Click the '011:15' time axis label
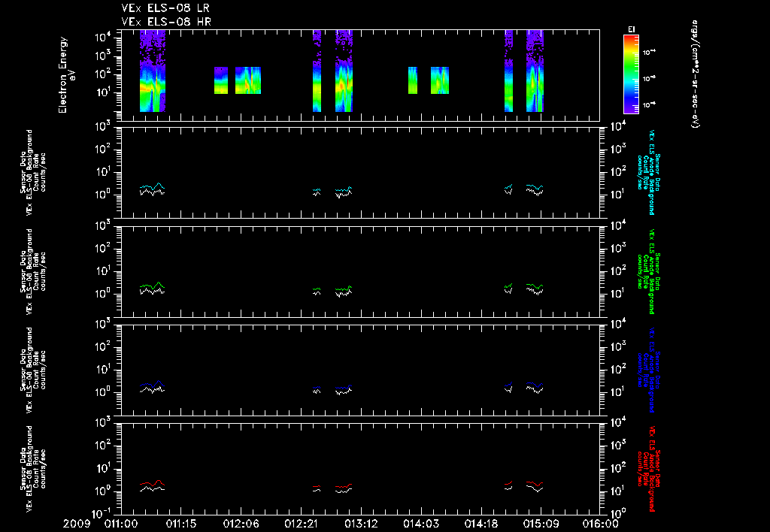The image size is (770, 532). tap(181, 524)
